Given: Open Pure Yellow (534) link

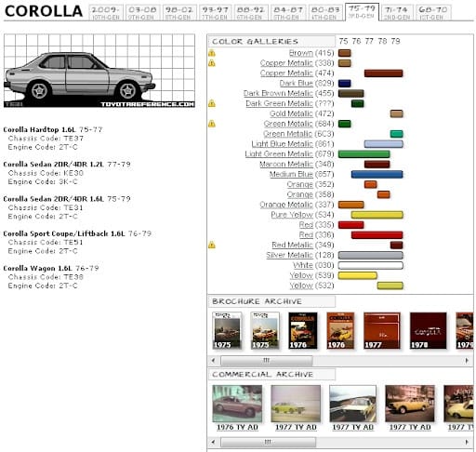Looking at the screenshot, I should tap(292, 215).
